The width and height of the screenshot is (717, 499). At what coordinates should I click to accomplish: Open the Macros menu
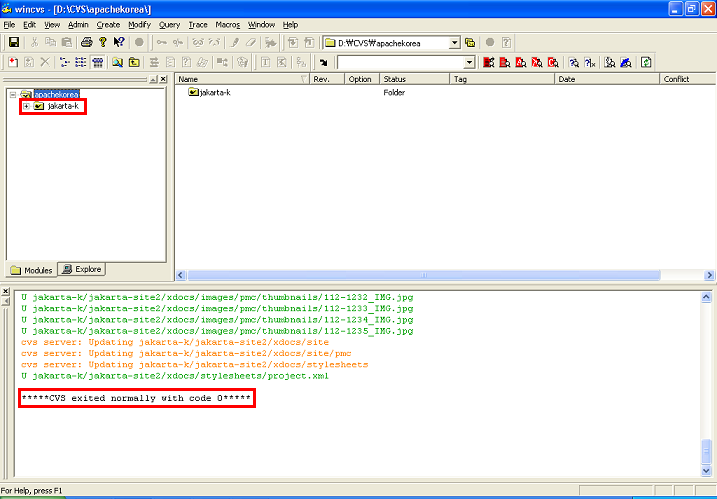(x=228, y=24)
